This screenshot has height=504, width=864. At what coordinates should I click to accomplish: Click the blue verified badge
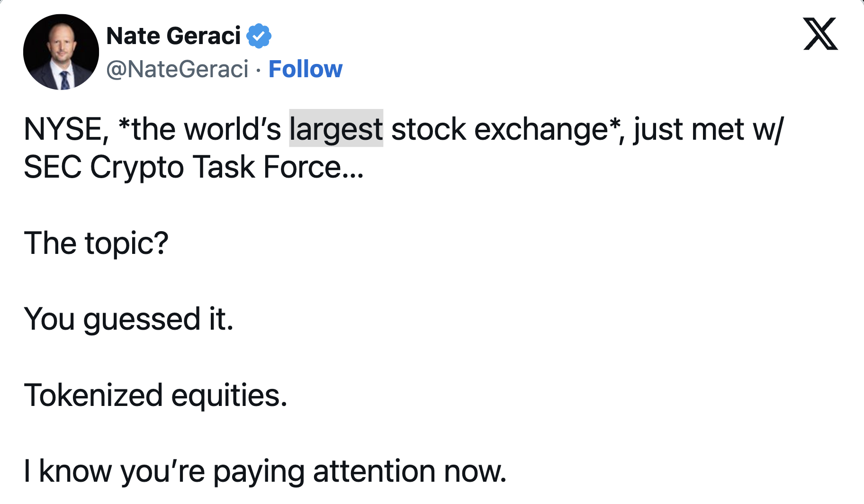coord(259,36)
